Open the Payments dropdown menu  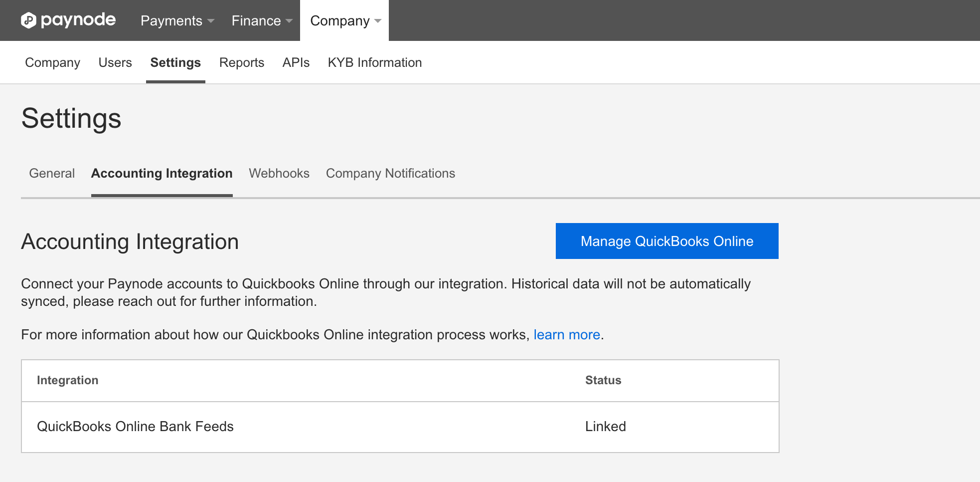pos(177,20)
